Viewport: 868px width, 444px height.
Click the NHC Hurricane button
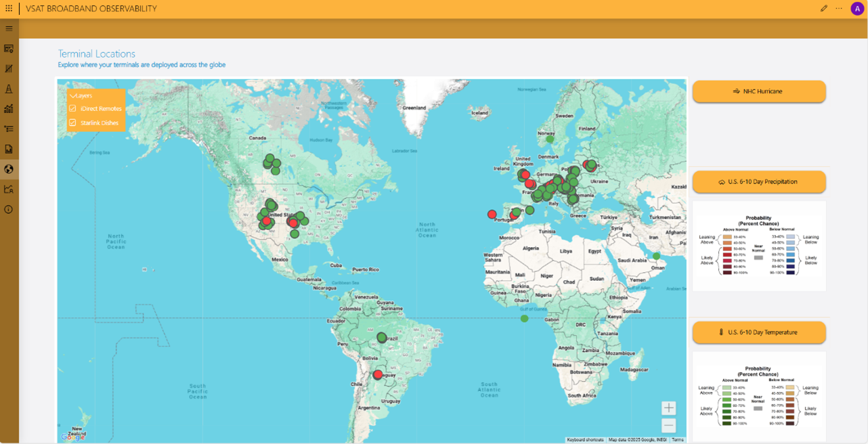tap(759, 91)
